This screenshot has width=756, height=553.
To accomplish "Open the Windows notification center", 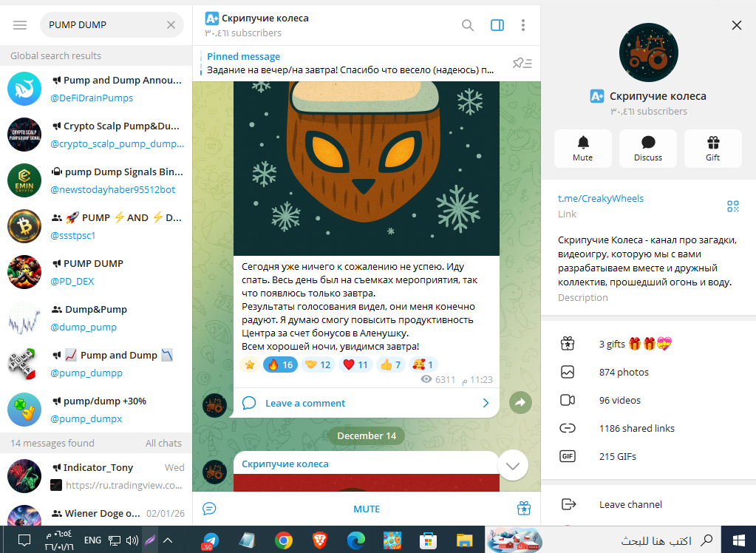I will tap(24, 540).
